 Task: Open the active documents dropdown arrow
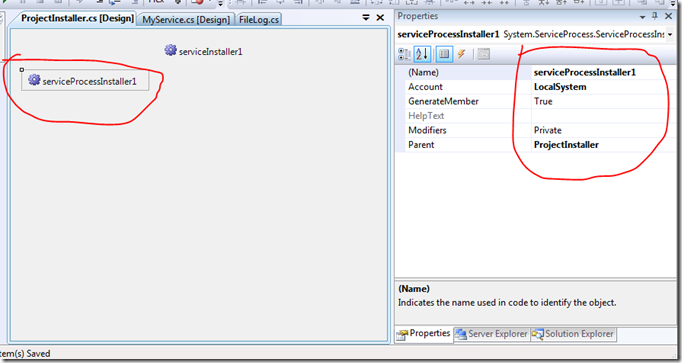(366, 17)
